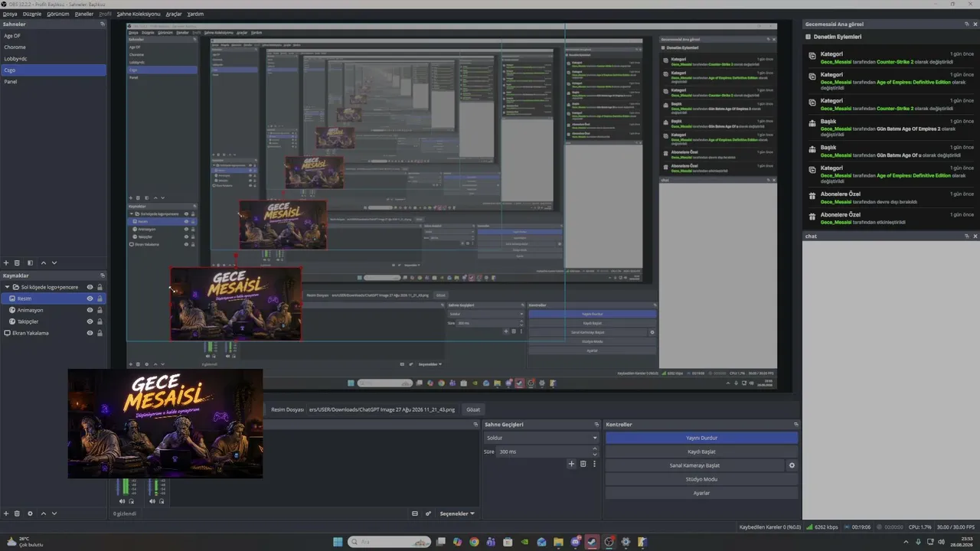Open the Araçlar menu
Screen dimensions: 980x551
coord(174,14)
